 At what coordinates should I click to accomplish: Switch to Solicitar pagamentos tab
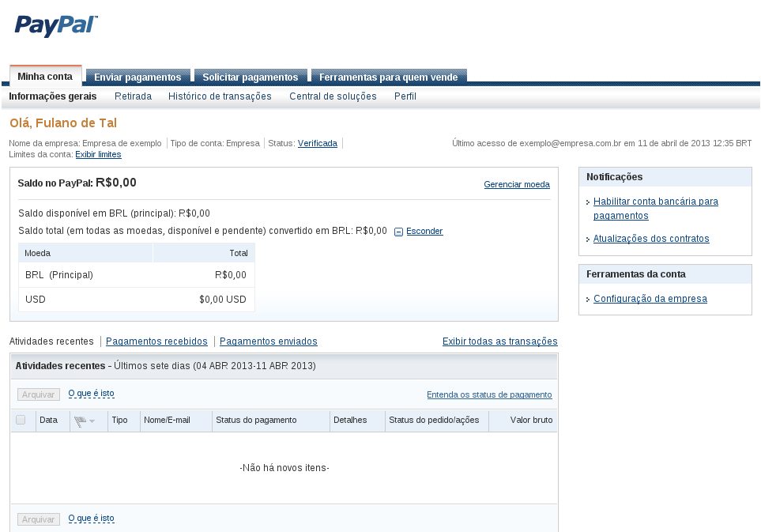251,77
